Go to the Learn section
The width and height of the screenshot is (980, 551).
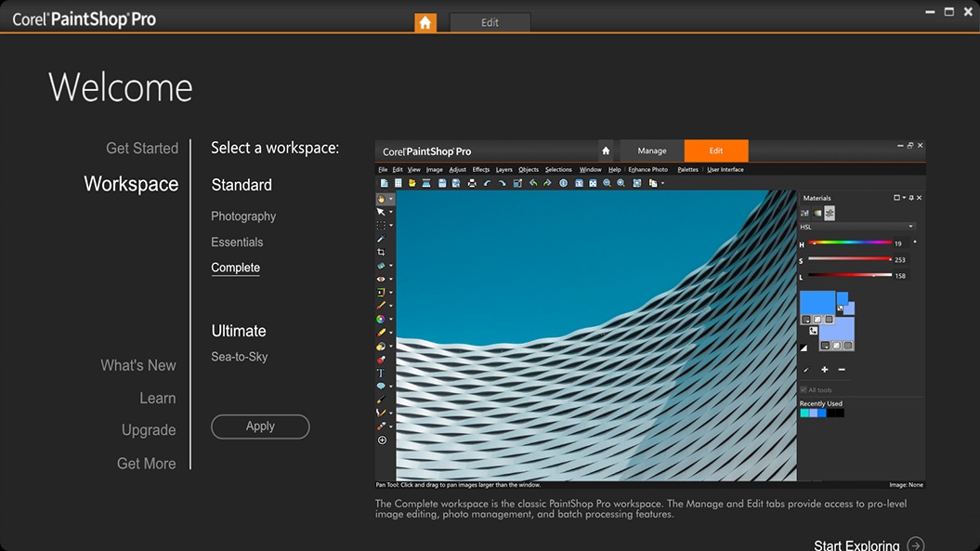[157, 399]
